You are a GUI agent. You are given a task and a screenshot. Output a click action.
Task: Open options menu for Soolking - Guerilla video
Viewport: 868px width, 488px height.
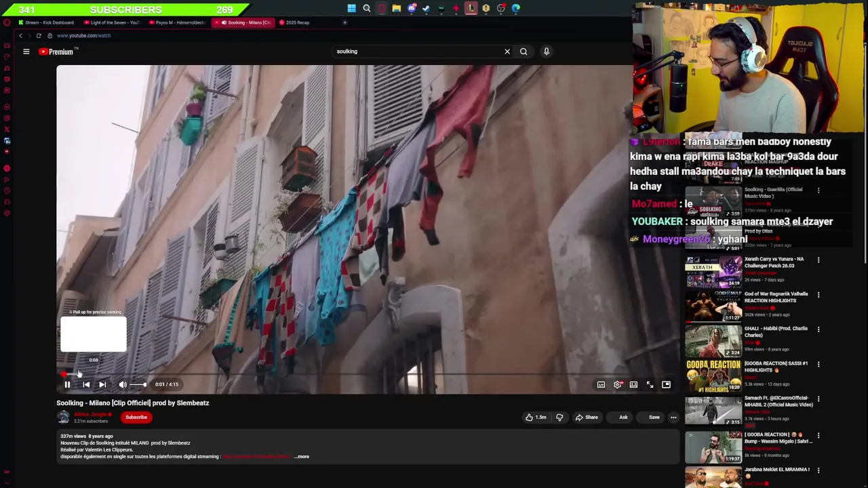818,190
